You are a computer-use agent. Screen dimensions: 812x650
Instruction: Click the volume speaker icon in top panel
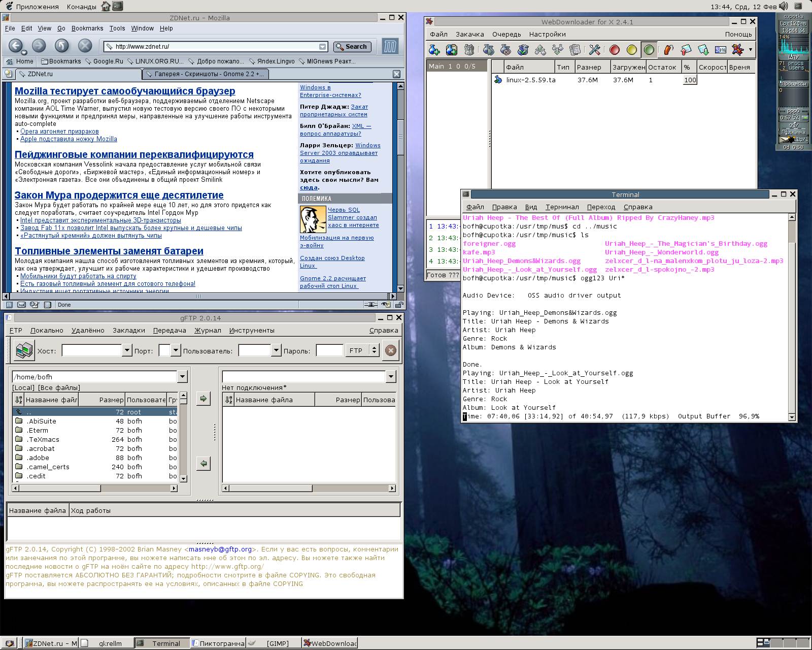(x=784, y=6)
